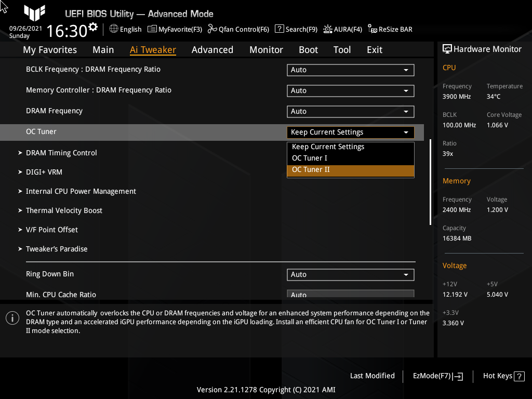Click the Hardware Monitor screen icon
The width and height of the screenshot is (532, 399).
pyautogui.click(x=447, y=49)
